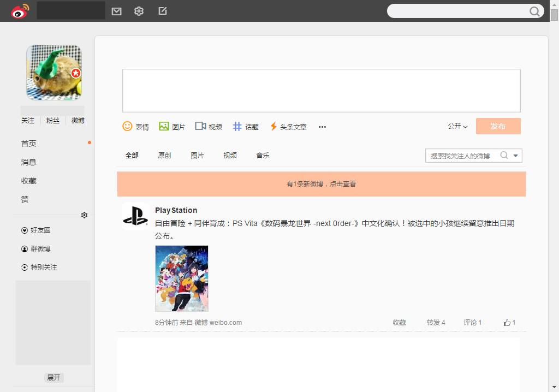Expand the search filter arrow next to 搜索我关注人的微博
This screenshot has height=392, width=559.
tap(515, 155)
